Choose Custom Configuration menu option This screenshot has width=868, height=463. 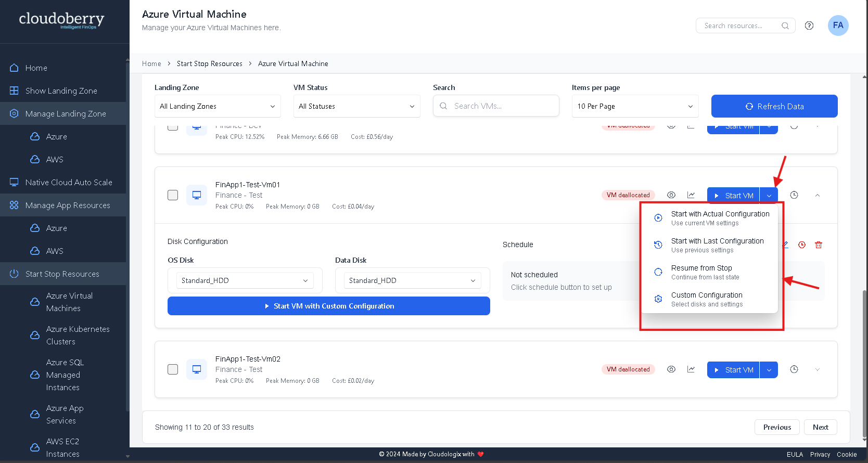(x=710, y=299)
